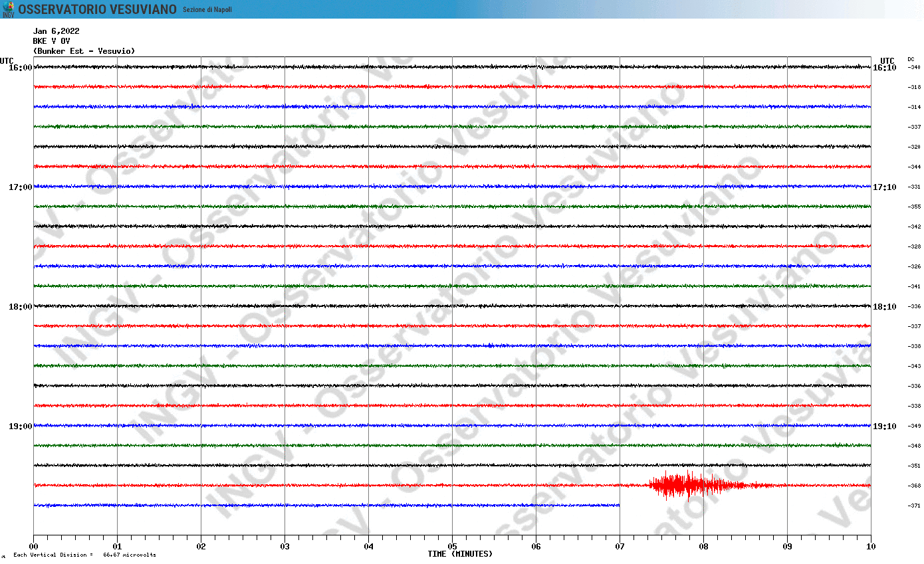Click the Each Vertical Division microvolts note

coord(84,555)
